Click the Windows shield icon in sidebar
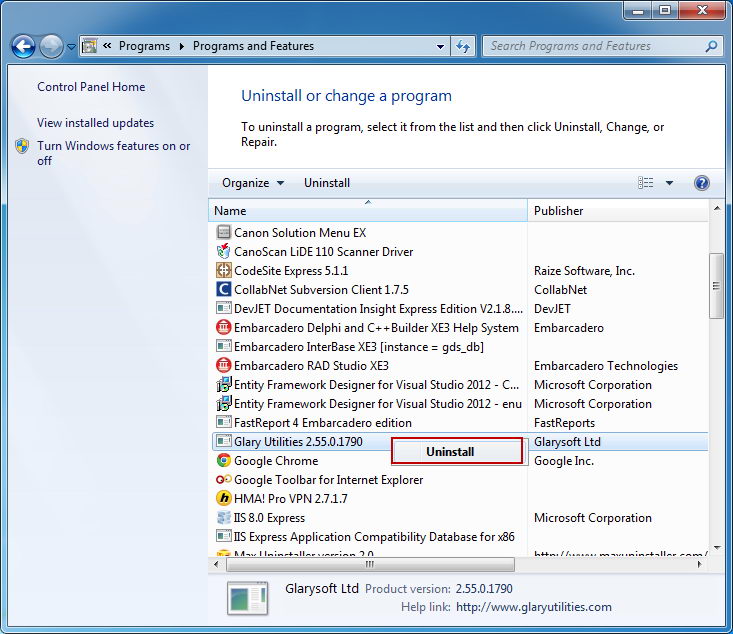The width and height of the screenshot is (733, 634). (x=22, y=146)
